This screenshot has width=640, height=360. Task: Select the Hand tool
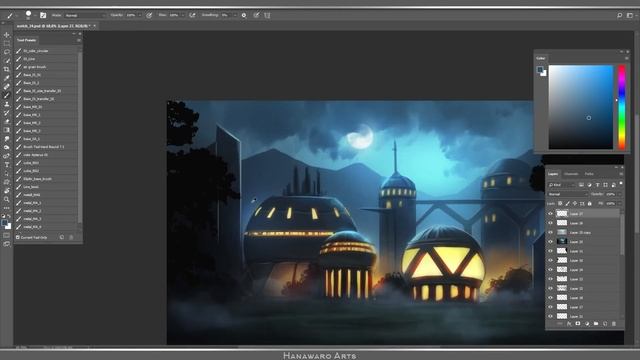pyautogui.click(x=7, y=191)
